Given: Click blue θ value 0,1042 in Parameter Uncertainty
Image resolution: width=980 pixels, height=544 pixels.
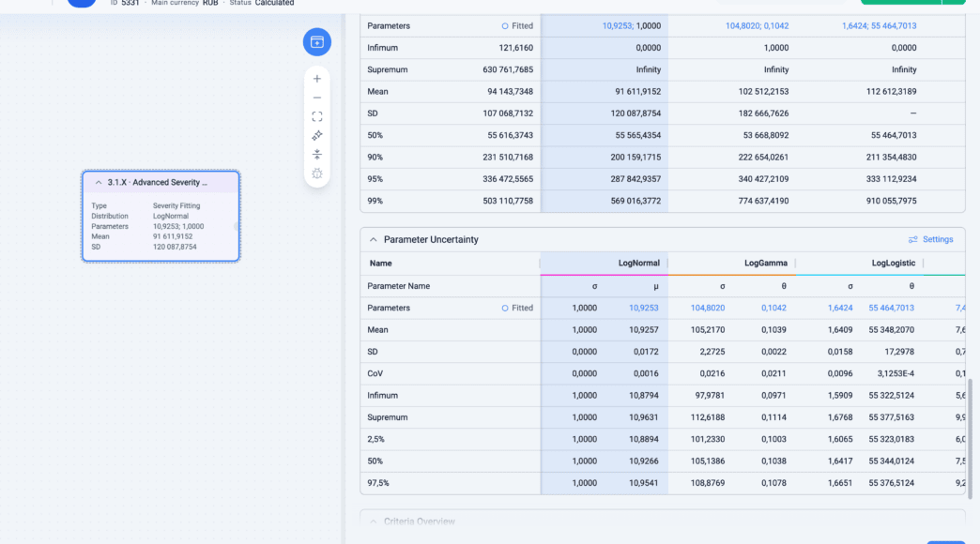Looking at the screenshot, I should point(773,308).
